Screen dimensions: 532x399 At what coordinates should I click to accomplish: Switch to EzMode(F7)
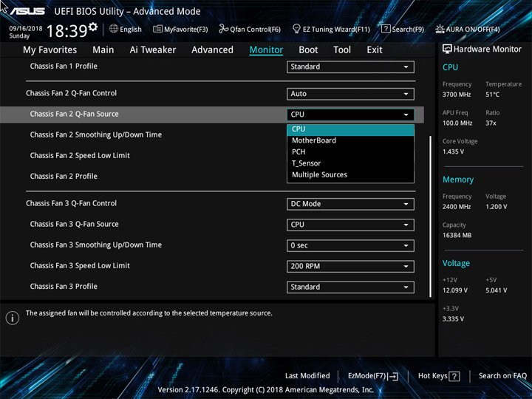tap(373, 376)
